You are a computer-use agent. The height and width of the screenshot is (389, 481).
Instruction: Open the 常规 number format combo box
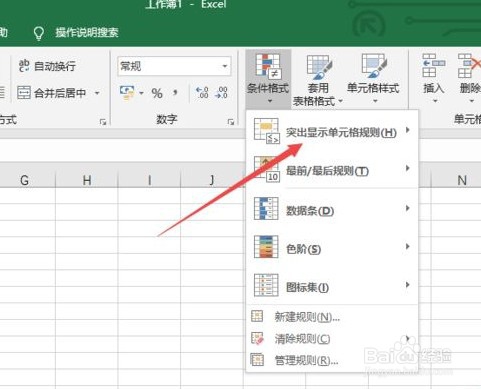[x=174, y=66]
